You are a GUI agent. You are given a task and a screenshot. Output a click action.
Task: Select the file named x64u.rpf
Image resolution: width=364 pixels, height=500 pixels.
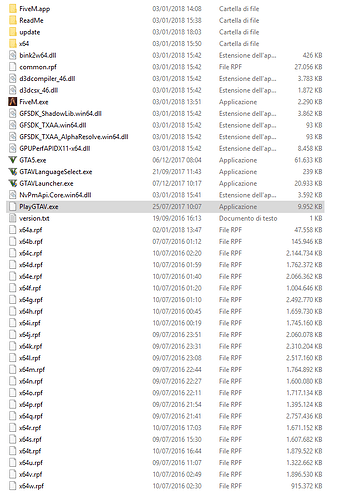[31, 463]
